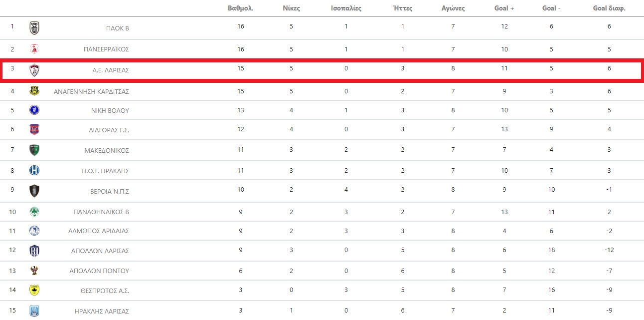Click ΝΙΚΗ ΒΟΛΟΥ points value 13
The width and height of the screenshot is (644, 320).
241,110
